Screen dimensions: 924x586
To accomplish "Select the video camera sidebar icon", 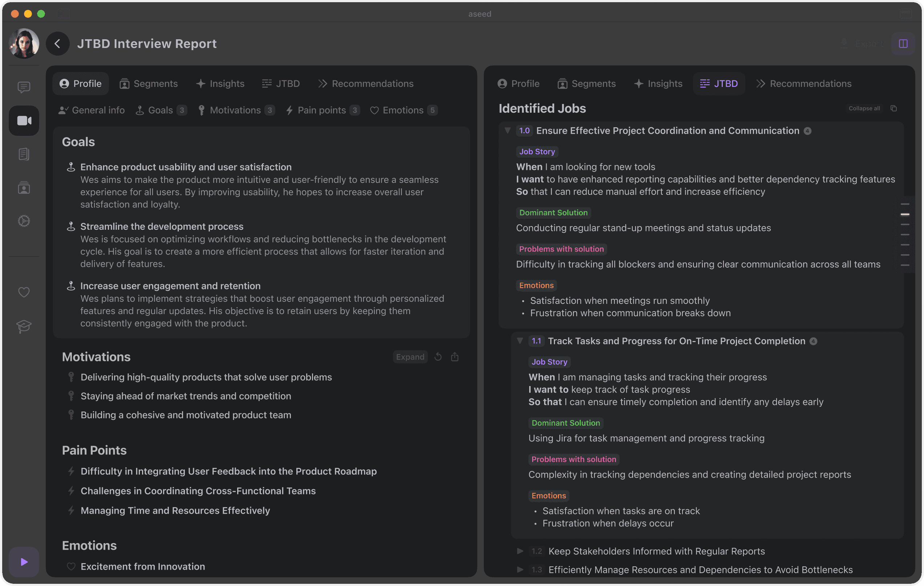I will 24,121.
